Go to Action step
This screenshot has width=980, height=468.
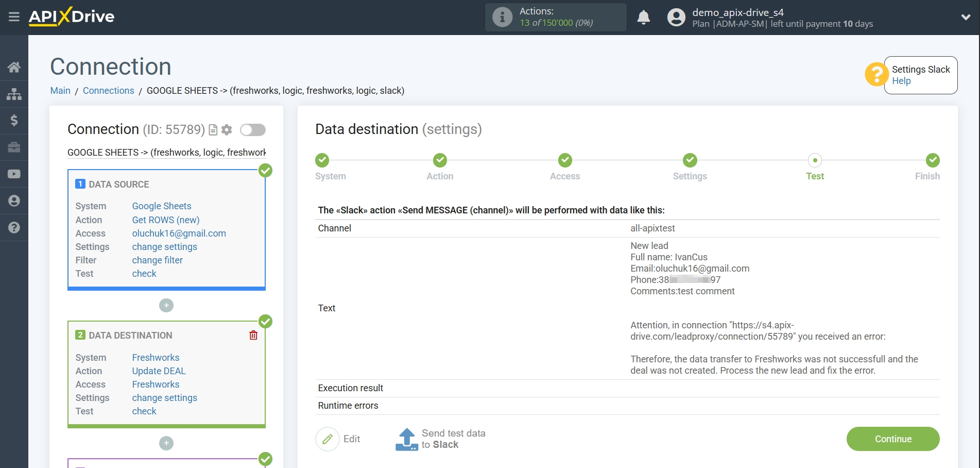pos(440,160)
